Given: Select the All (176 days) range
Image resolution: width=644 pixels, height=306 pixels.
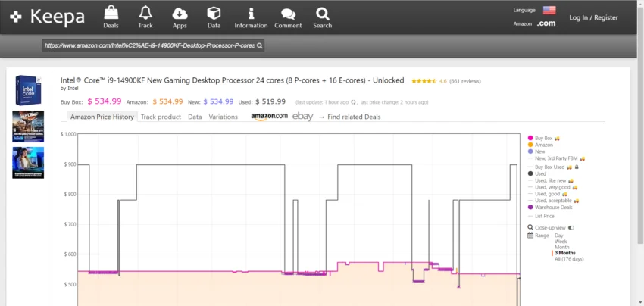Looking at the screenshot, I should pos(568,259).
